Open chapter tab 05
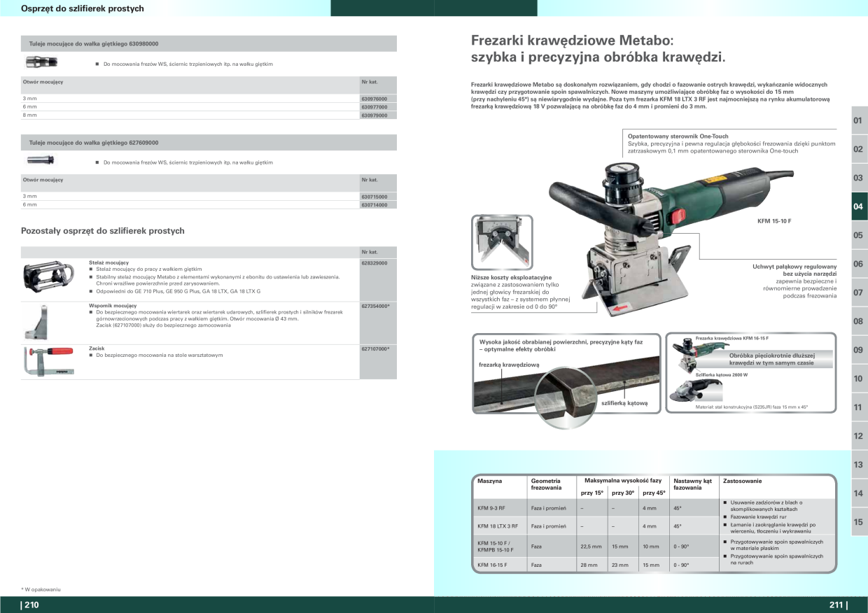 coord(859,235)
